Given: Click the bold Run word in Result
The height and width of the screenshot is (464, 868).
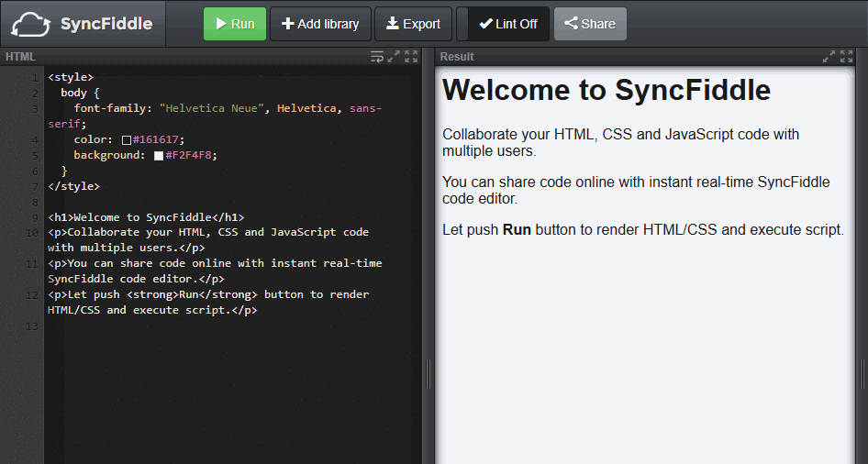Looking at the screenshot, I should point(517,229).
